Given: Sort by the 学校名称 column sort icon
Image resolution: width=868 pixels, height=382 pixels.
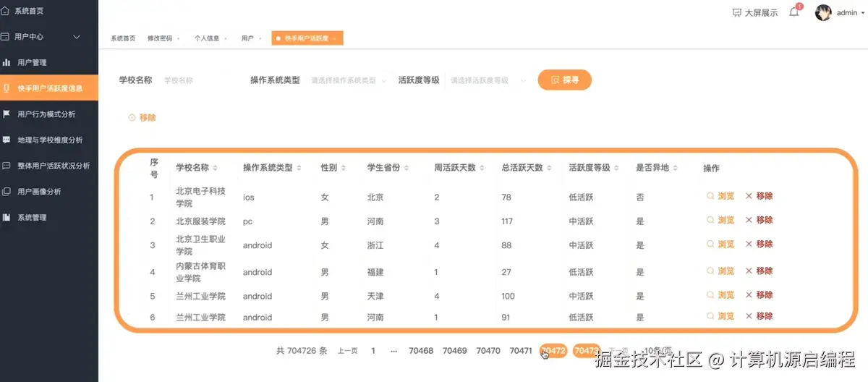Looking at the screenshot, I should 215,168.
